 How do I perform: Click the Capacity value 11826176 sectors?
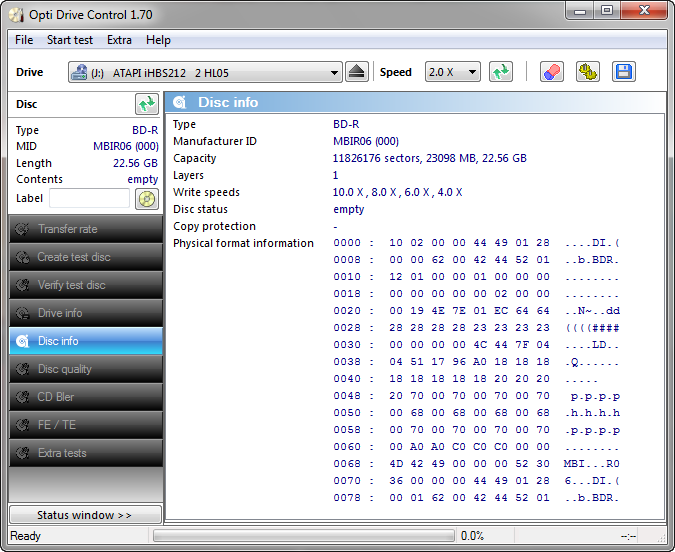click(x=429, y=158)
